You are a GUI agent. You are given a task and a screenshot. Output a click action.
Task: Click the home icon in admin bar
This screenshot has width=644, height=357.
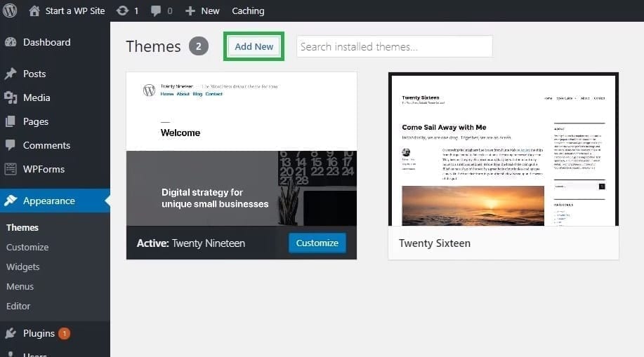(34, 11)
